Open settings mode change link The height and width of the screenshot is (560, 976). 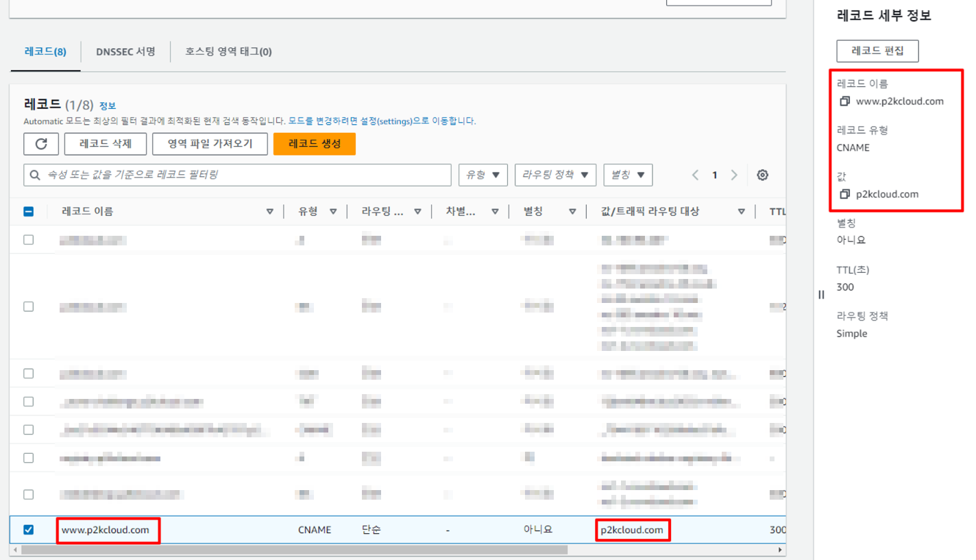point(382,121)
